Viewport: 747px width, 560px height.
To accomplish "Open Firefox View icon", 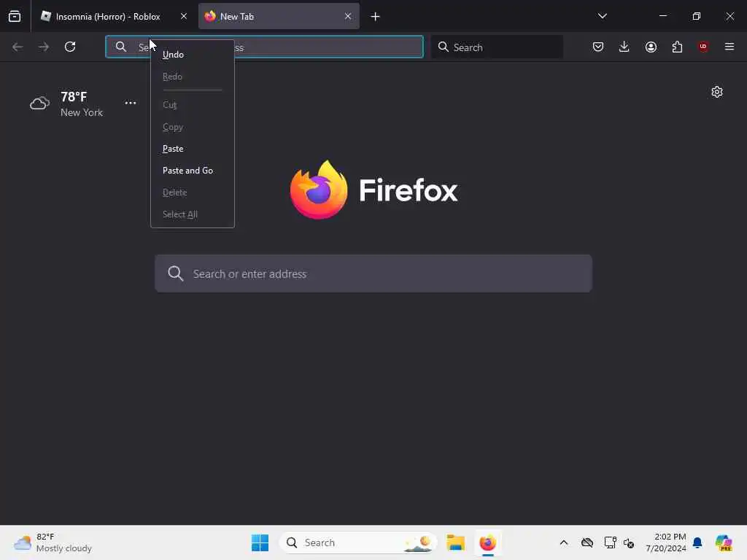I will tap(15, 16).
